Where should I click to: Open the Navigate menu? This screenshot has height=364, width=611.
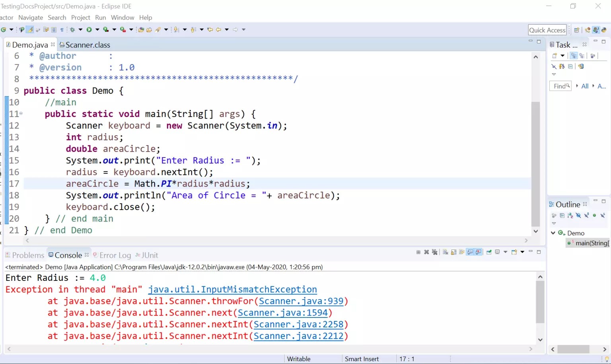[x=30, y=18]
